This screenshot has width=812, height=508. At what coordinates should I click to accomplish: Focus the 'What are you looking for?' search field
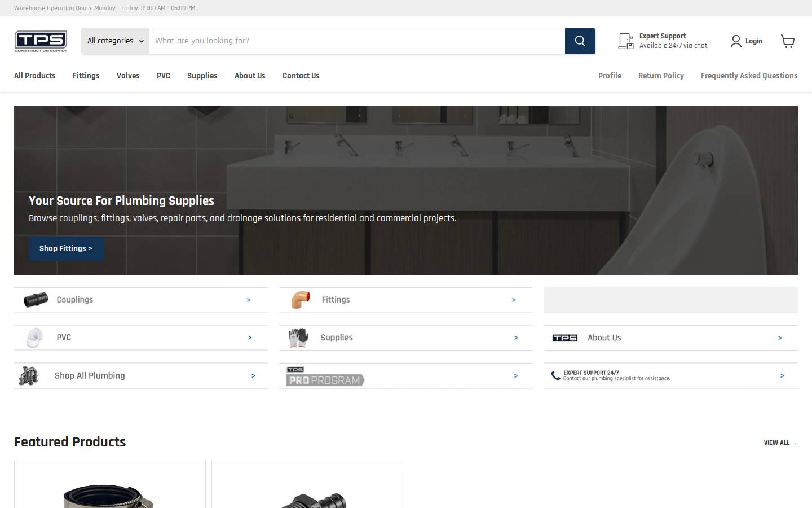click(x=357, y=41)
